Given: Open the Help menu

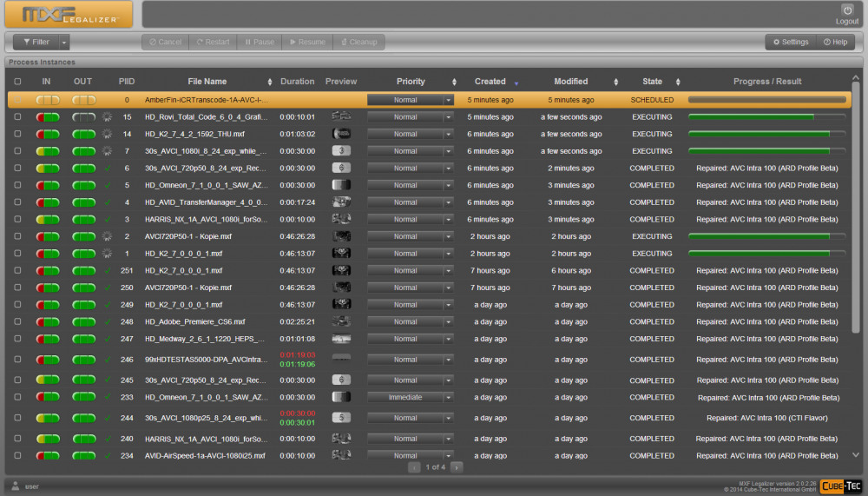Looking at the screenshot, I should pos(835,42).
